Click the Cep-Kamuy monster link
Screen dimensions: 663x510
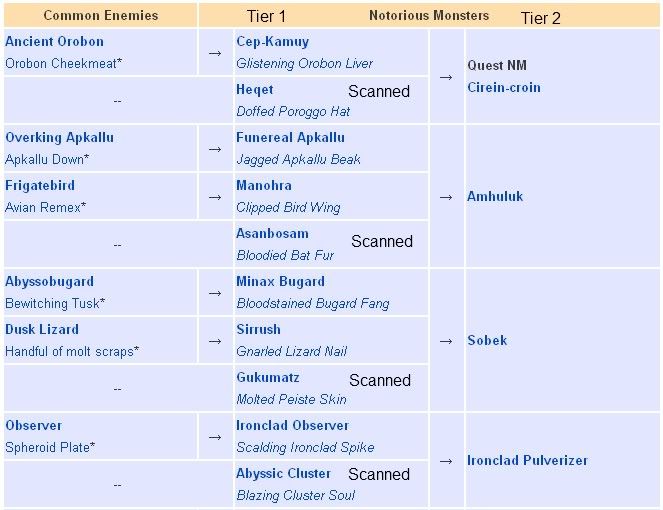[x=272, y=42]
